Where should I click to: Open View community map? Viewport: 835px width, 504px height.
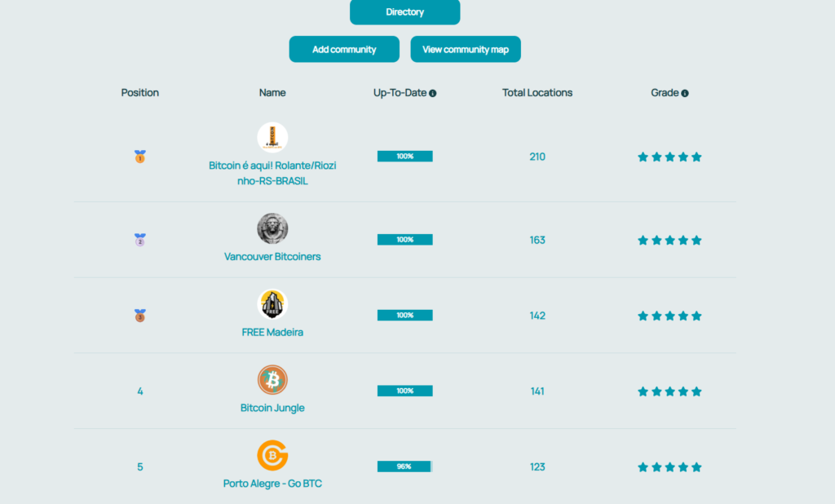[x=466, y=49]
